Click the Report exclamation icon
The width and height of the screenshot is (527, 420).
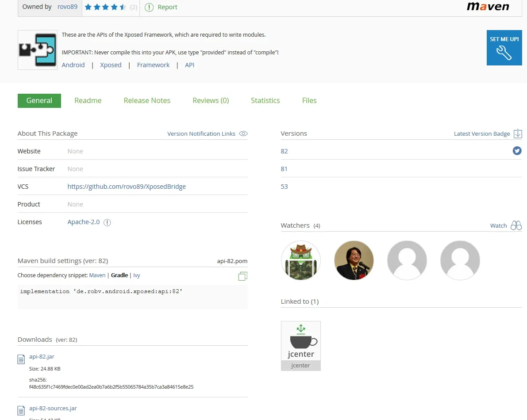(149, 7)
